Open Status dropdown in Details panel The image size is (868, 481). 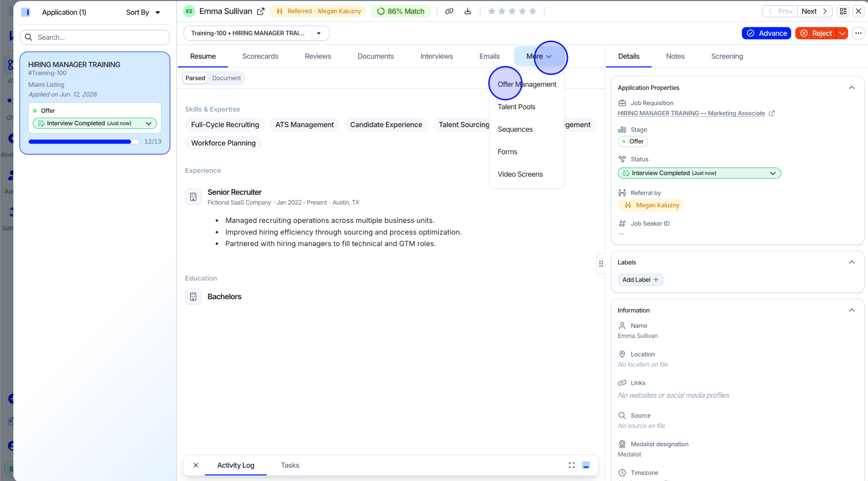699,173
